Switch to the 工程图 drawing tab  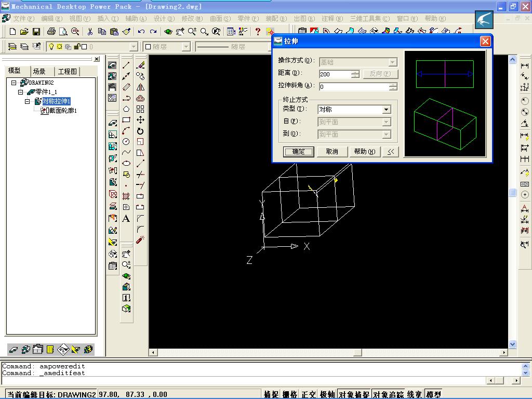(x=67, y=71)
